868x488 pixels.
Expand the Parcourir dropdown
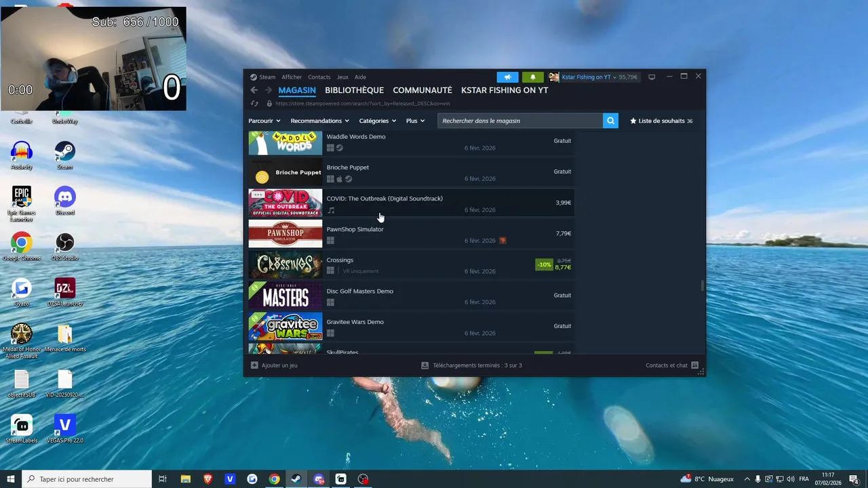(264, 121)
